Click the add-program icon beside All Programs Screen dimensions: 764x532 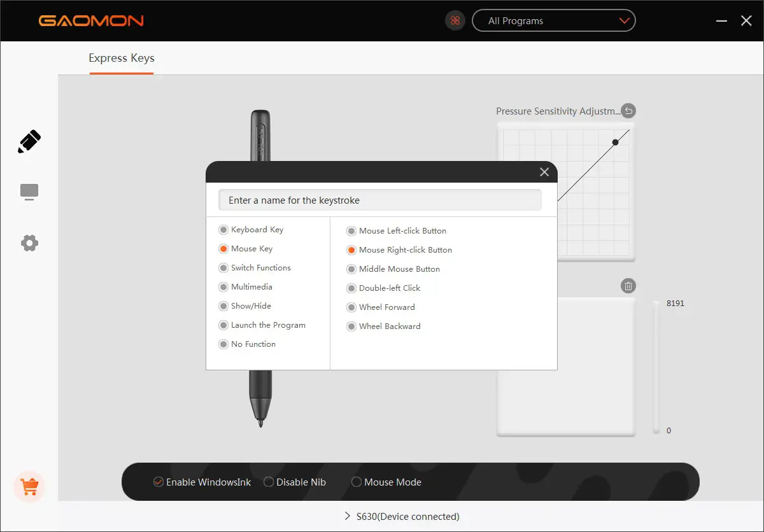[455, 20]
